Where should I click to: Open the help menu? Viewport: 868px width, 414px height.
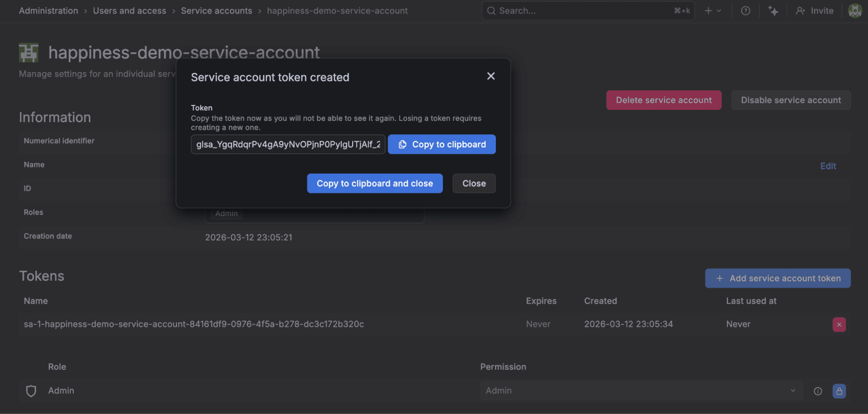(x=746, y=10)
